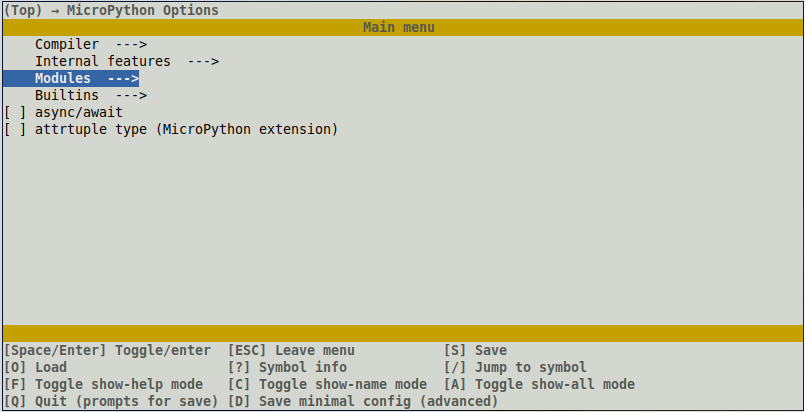
Task: Click the [?] Symbol info hint
Action: point(288,368)
